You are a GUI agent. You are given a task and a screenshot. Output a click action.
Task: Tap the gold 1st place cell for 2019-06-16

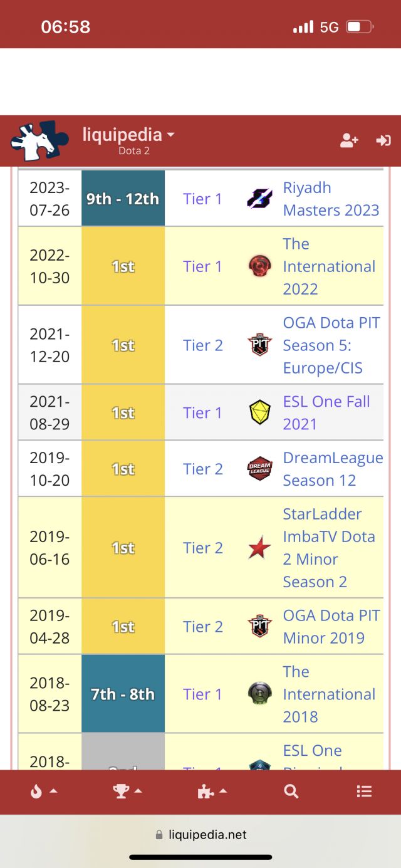coord(123,548)
